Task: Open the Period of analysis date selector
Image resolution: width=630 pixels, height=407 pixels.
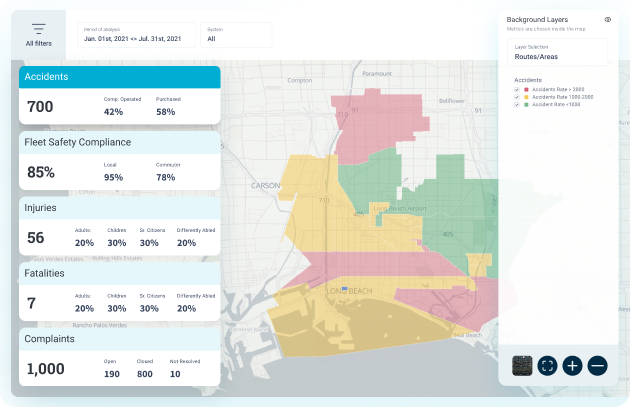Action: [x=135, y=35]
